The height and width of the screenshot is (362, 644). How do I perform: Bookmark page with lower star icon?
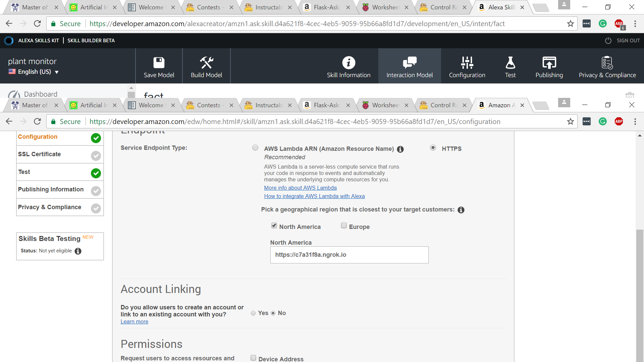tap(571, 122)
